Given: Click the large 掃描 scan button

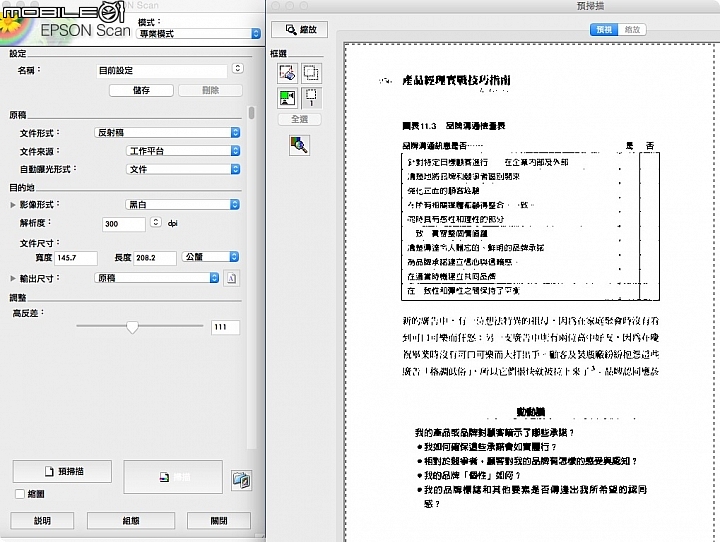Looking at the screenshot, I should [173, 477].
